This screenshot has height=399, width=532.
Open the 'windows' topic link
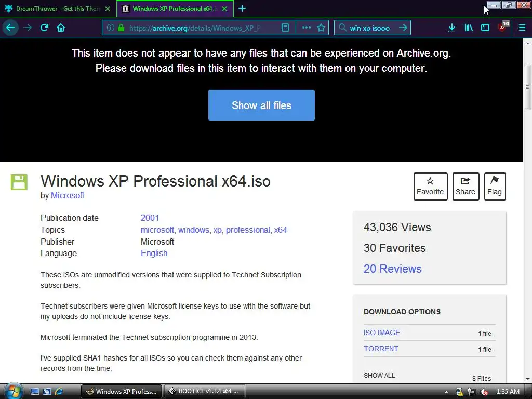coord(194,230)
